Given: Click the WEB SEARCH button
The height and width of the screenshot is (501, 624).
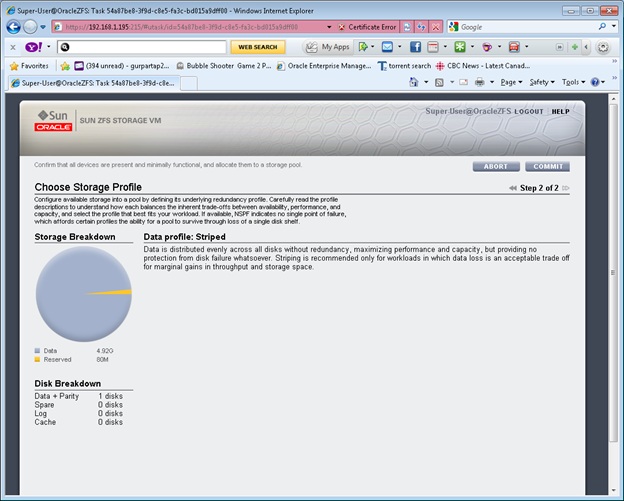Looking at the screenshot, I should click(258, 47).
